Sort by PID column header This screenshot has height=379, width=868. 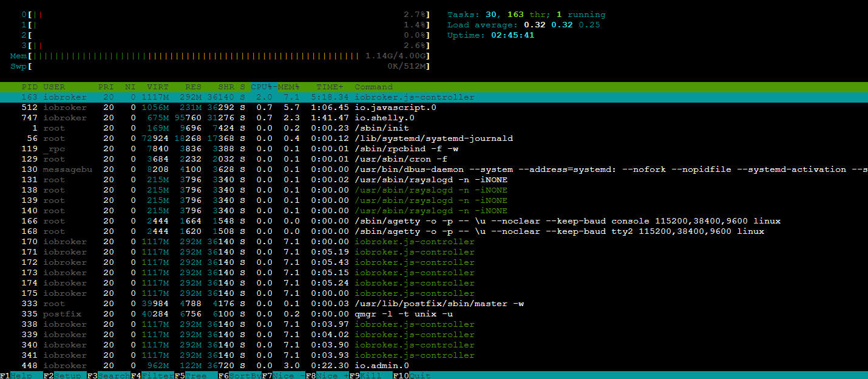30,87
